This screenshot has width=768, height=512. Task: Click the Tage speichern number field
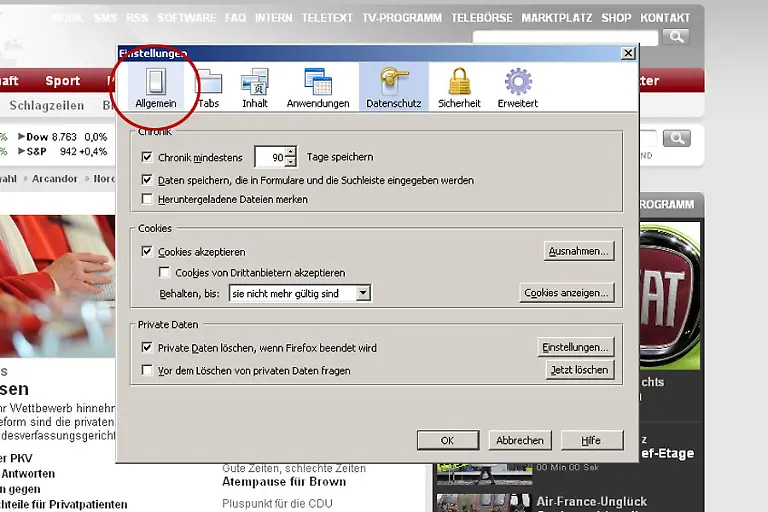coord(270,157)
